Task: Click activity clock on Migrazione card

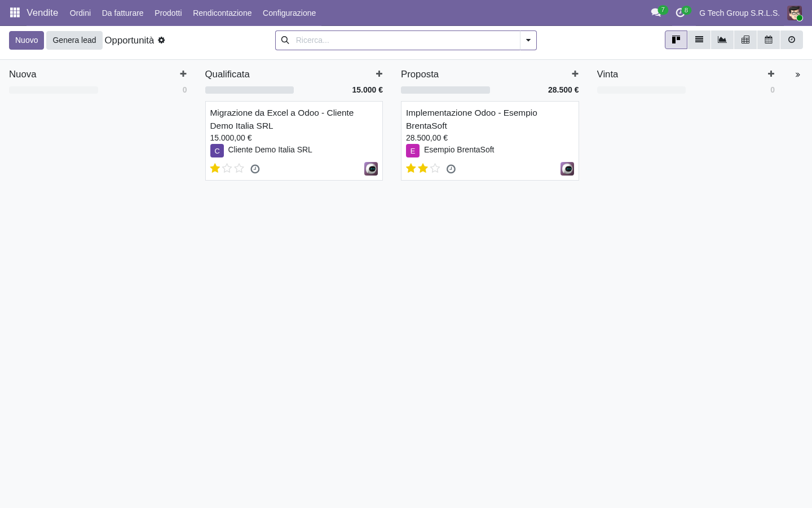Action: 255,169
